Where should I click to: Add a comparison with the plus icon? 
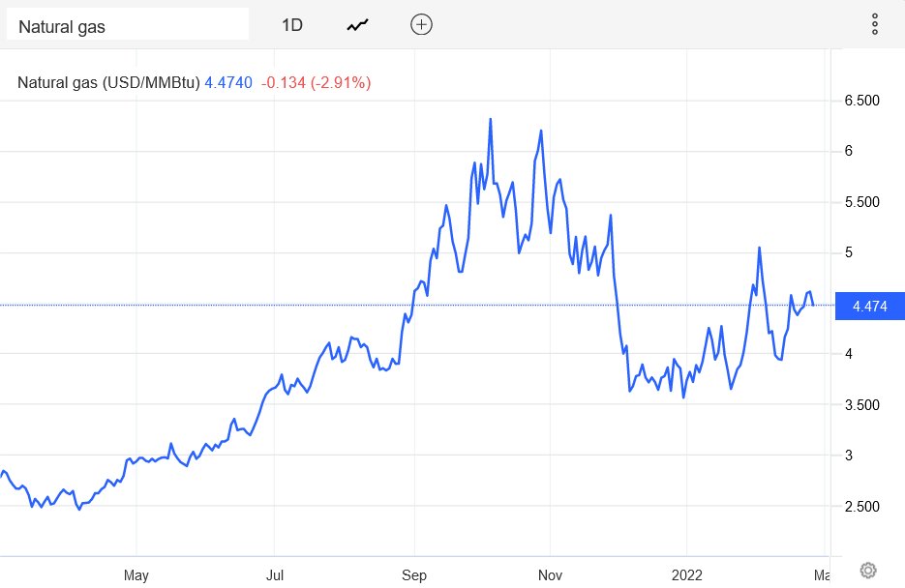coord(421,25)
